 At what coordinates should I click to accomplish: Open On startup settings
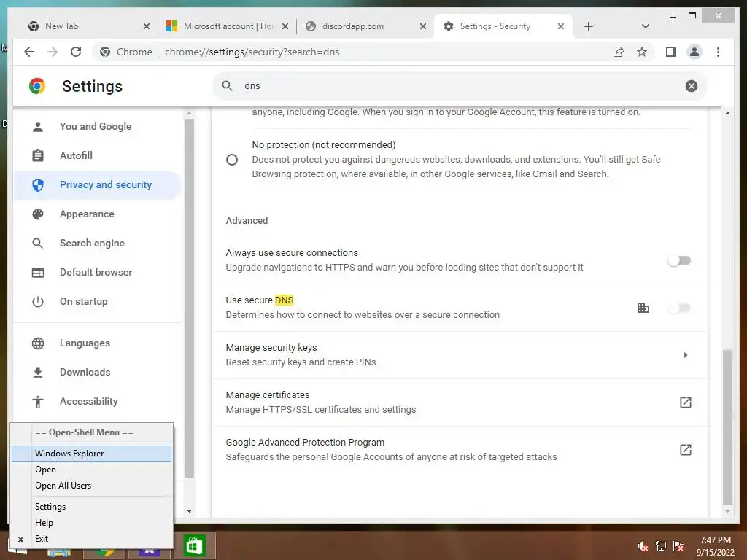click(x=97, y=301)
